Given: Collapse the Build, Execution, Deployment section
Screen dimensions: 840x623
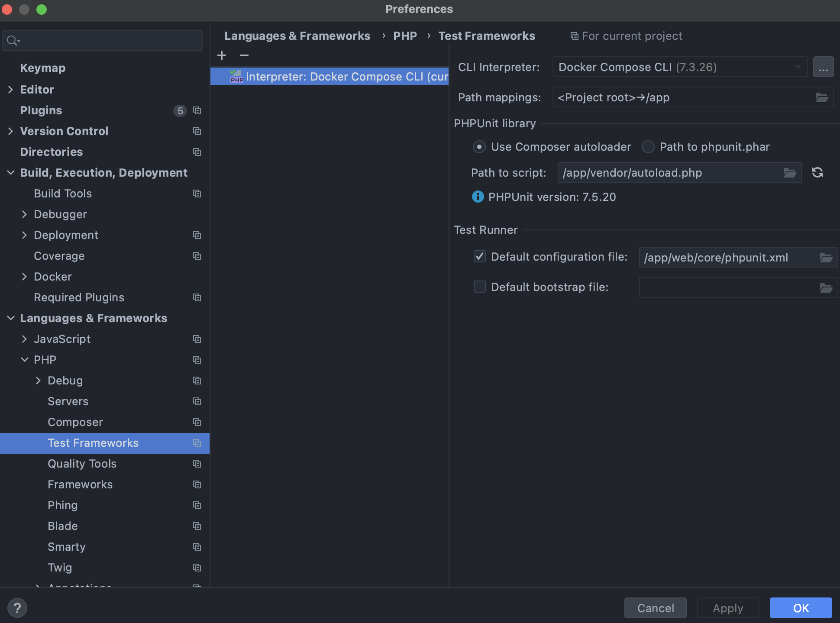Looking at the screenshot, I should 11,173.
